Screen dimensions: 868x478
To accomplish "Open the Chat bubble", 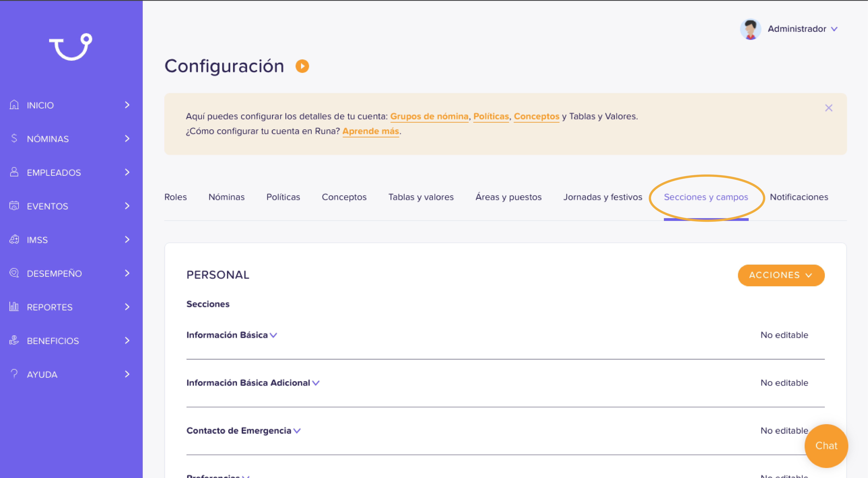I will [x=826, y=446].
